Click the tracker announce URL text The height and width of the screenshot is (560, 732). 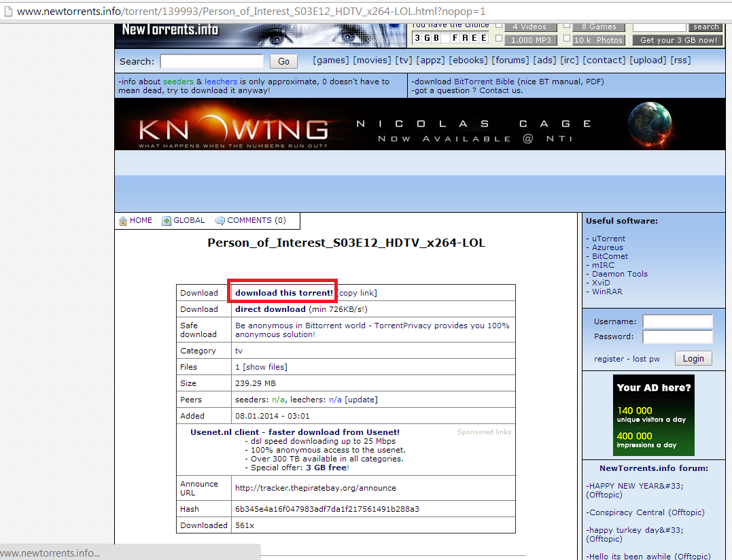[315, 488]
